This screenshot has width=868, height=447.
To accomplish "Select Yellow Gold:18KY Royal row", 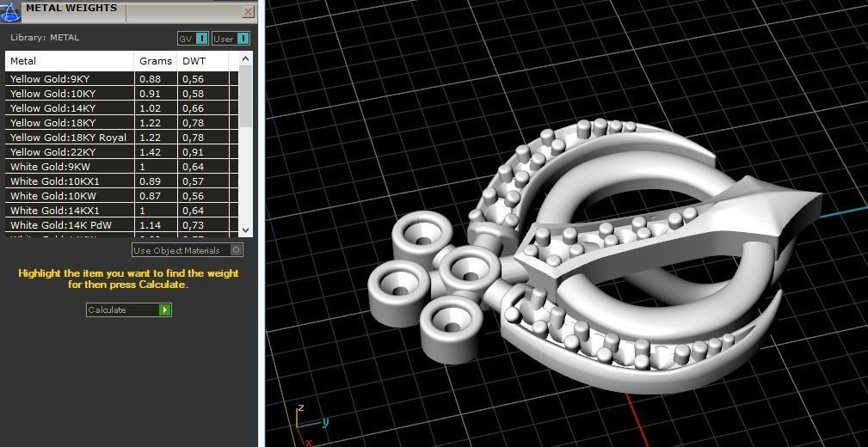I will point(122,138).
